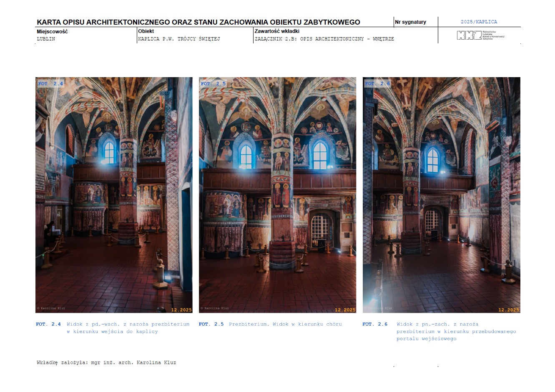Click the bold 'FOT. 2.5' caption label below the photo
555x392 pixels.
pos(211,324)
